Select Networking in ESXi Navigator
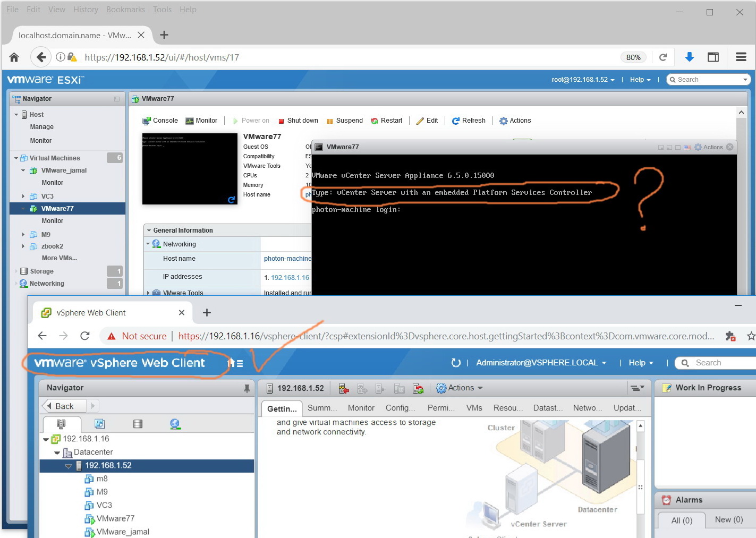756x538 pixels. click(x=47, y=284)
